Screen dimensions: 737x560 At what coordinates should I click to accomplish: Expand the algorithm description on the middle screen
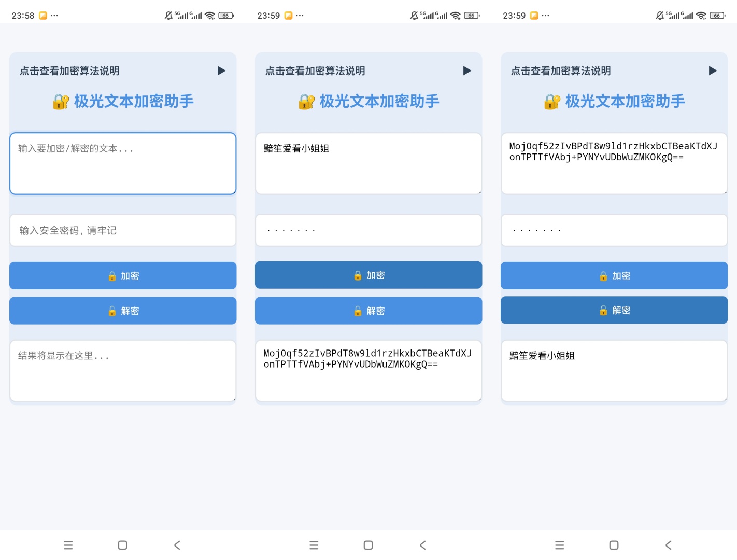click(368, 71)
